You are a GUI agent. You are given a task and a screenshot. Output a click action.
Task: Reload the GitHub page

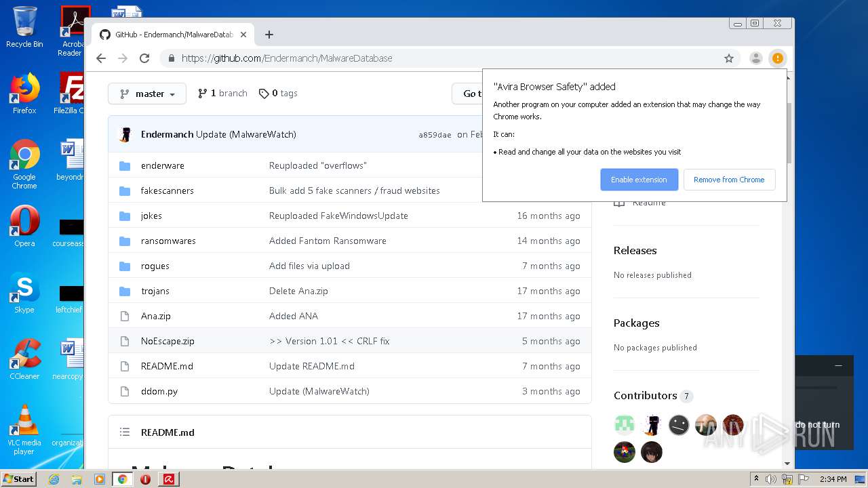144,58
